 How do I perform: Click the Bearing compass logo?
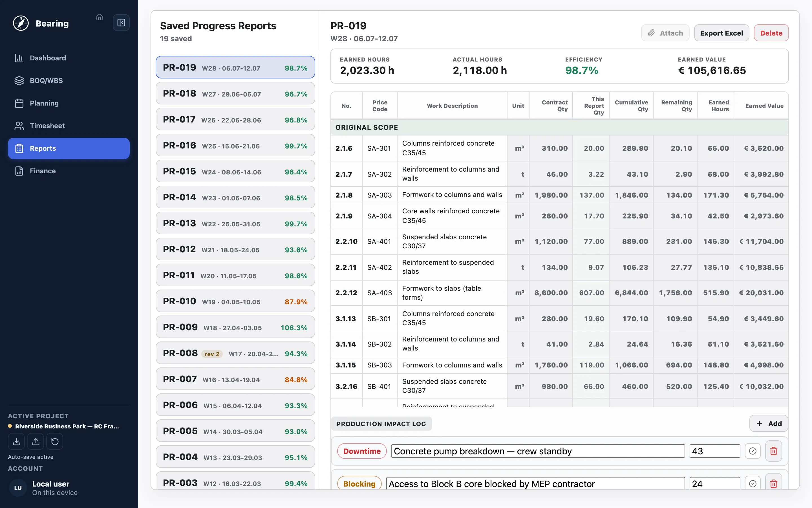tap(21, 23)
